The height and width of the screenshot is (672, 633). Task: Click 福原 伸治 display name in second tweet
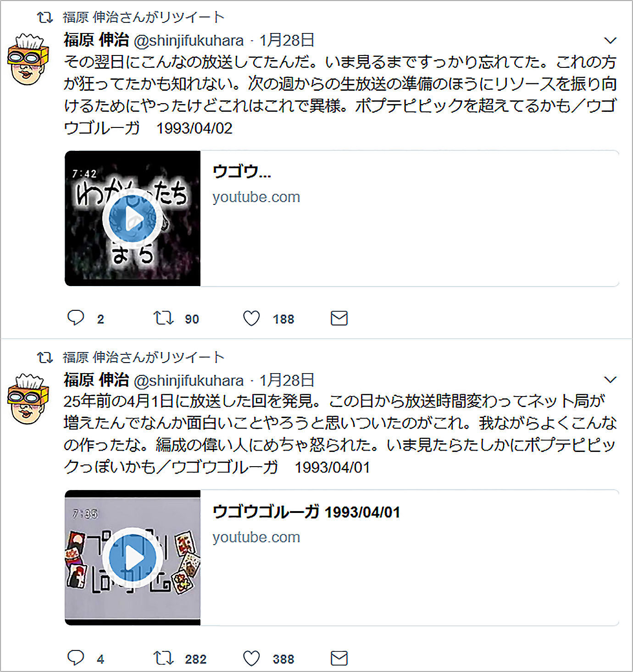click(96, 380)
